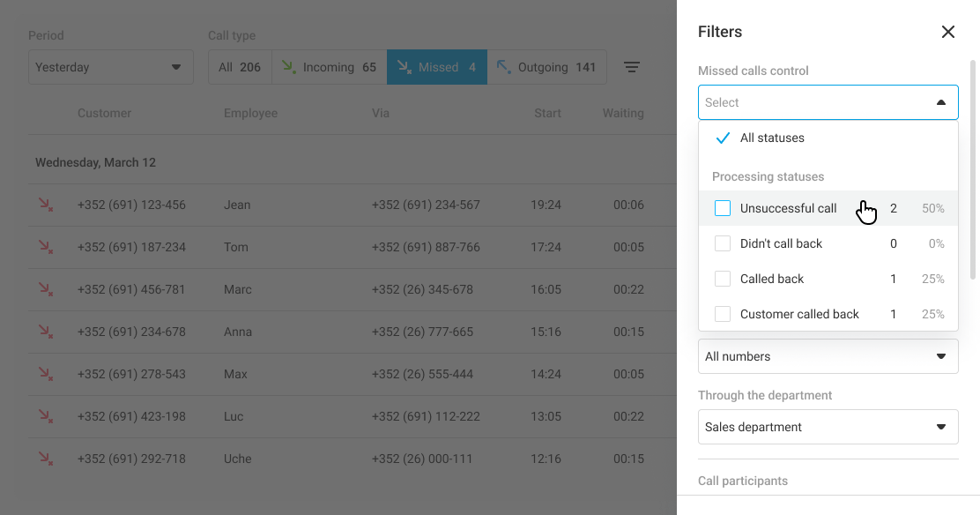Enable the Called back status checkbox
The image size is (980, 515).
[723, 279]
